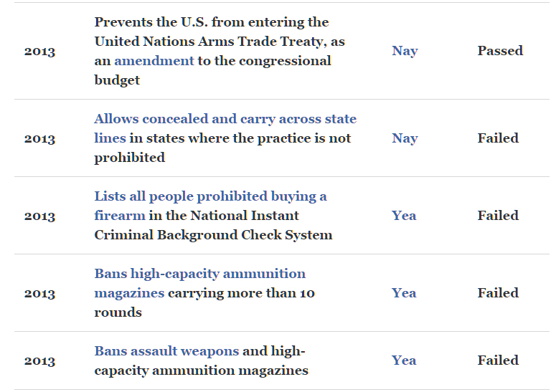Image resolution: width=556 pixels, height=392 pixels.
Task: Click year 2013 in Arms Trade Treaty row
Action: tap(39, 52)
